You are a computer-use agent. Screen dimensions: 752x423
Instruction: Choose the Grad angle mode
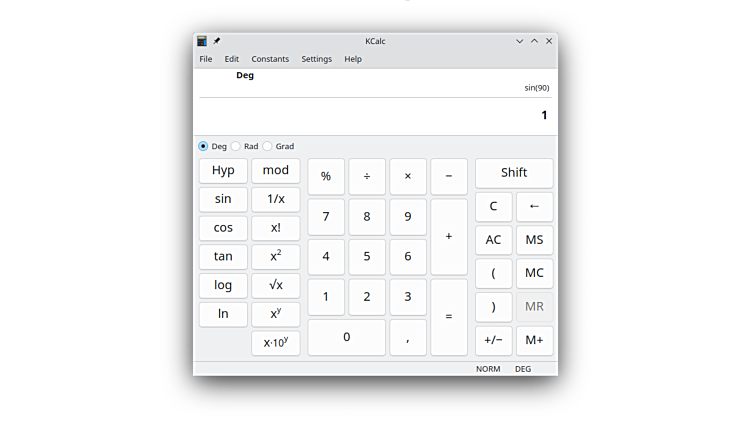(267, 146)
